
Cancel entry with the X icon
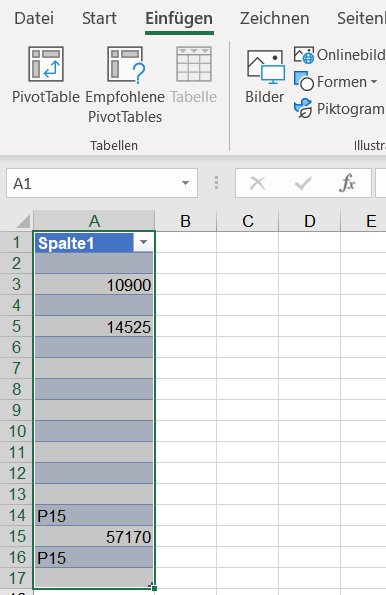pyautogui.click(x=257, y=184)
